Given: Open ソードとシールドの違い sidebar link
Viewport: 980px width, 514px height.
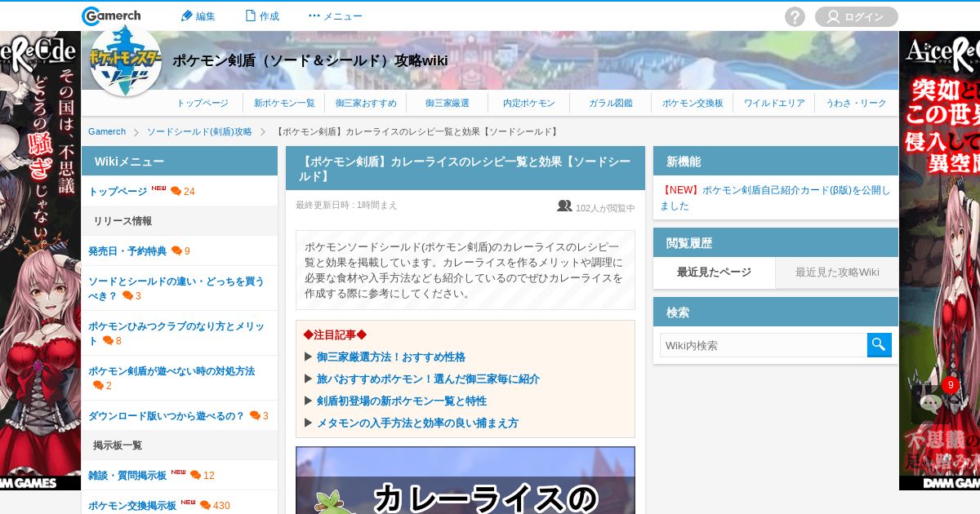Looking at the screenshot, I should tap(176, 288).
